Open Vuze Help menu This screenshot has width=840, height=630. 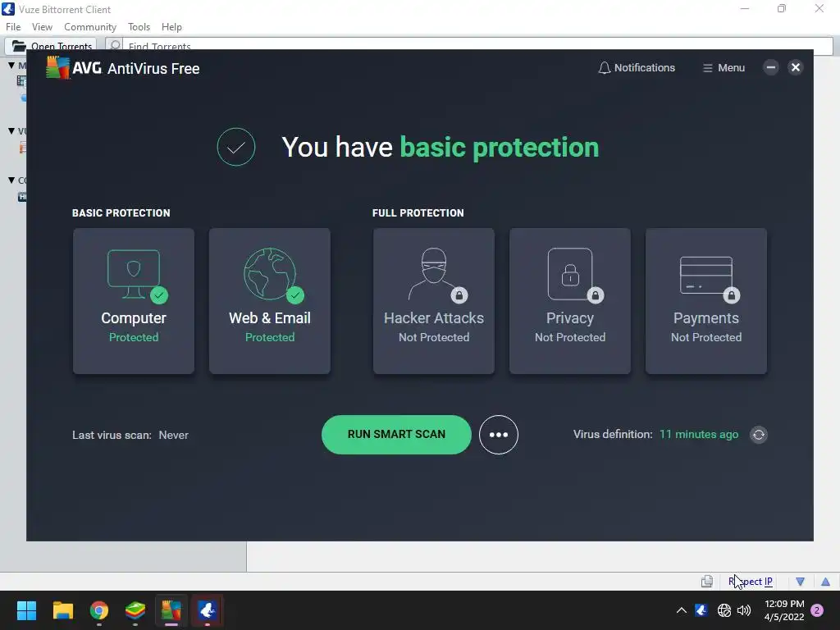(x=171, y=27)
